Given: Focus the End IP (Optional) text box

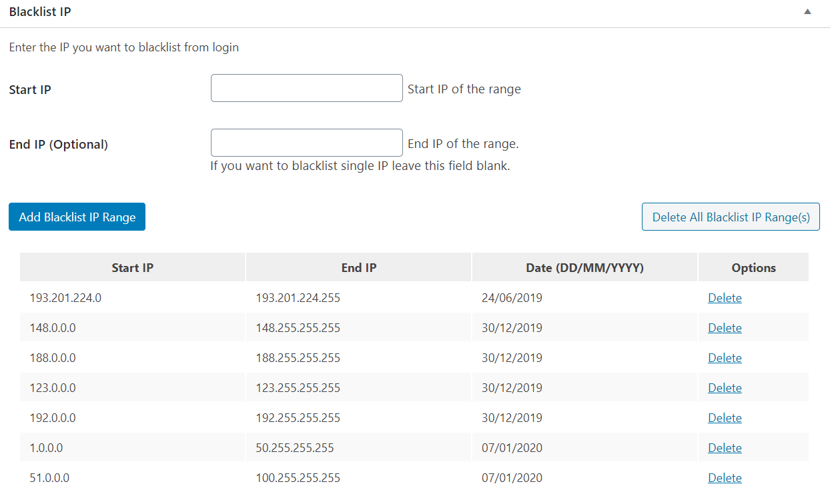Looking at the screenshot, I should [306, 143].
